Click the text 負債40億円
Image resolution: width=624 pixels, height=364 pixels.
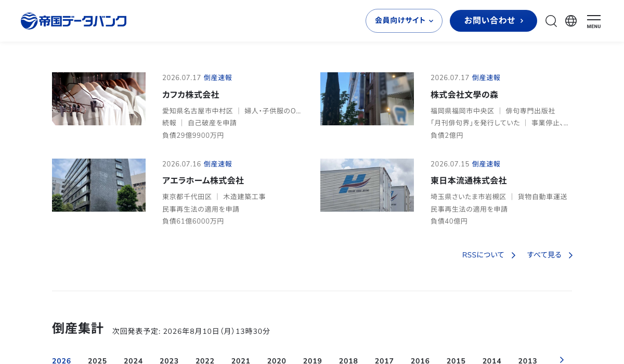(449, 221)
